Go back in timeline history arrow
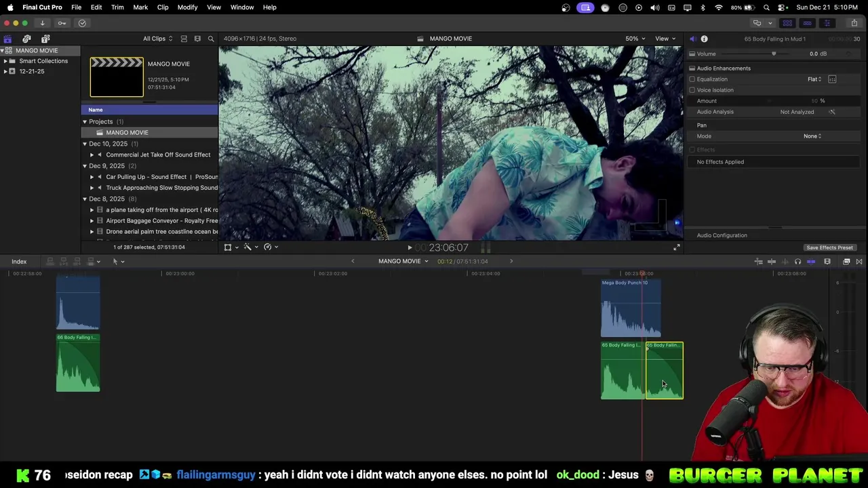The height and width of the screenshot is (488, 868). coord(353,261)
